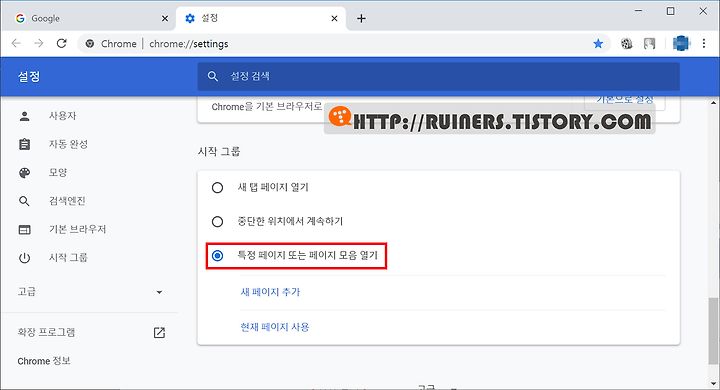Screen dimensions: 720x390
Task: Open 검색엔진 settings section
Action: tap(68, 201)
